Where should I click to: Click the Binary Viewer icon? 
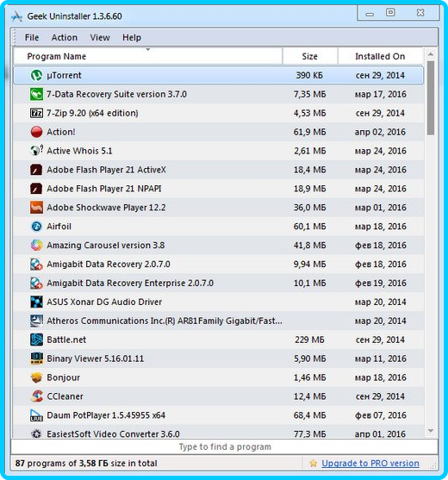point(36,358)
